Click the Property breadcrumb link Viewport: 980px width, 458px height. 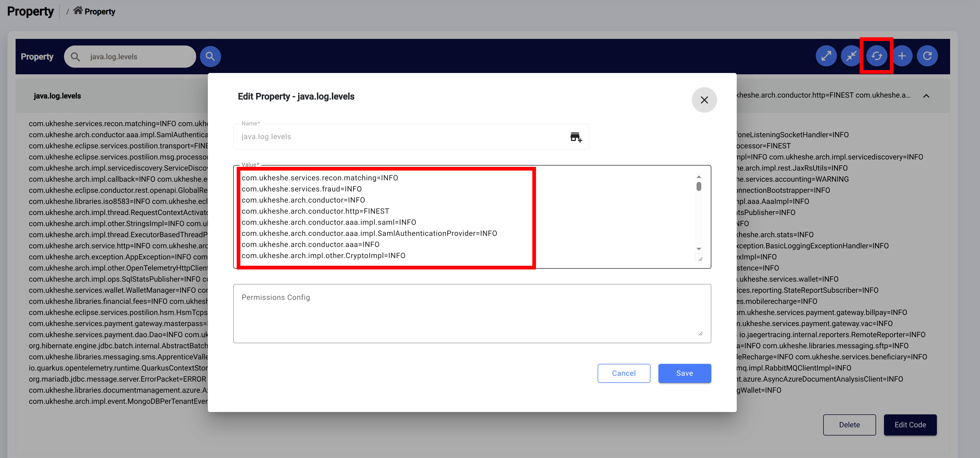[x=100, y=12]
